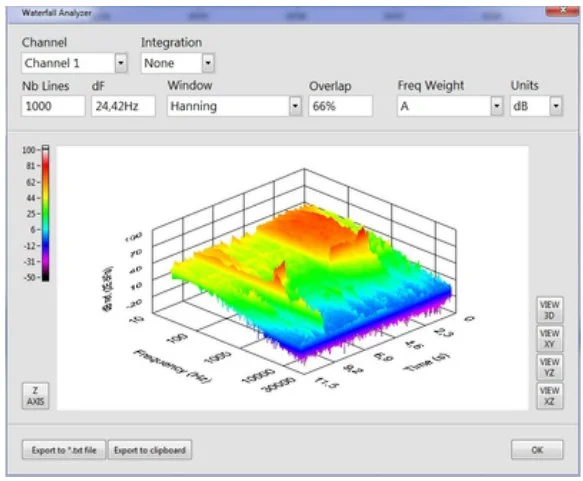Open the Units dropdown arrow

555,106
